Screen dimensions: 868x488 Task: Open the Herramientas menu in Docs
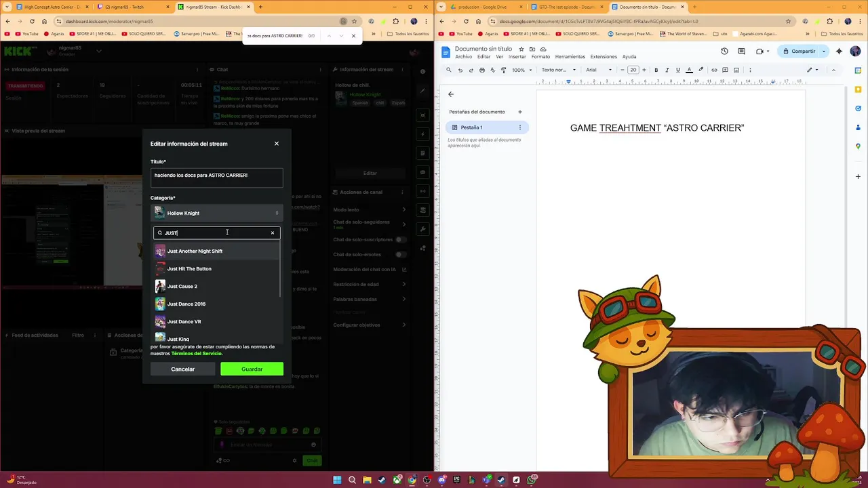[570, 57]
